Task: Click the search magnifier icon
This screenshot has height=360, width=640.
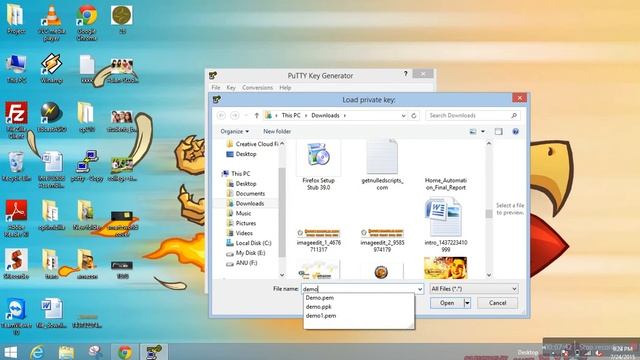Action: pyautogui.click(x=514, y=116)
